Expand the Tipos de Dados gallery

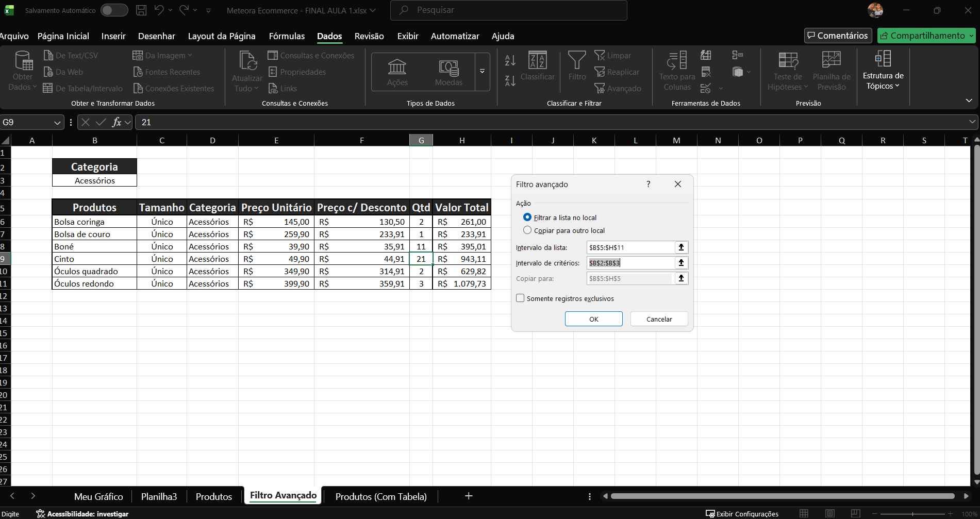click(x=482, y=72)
